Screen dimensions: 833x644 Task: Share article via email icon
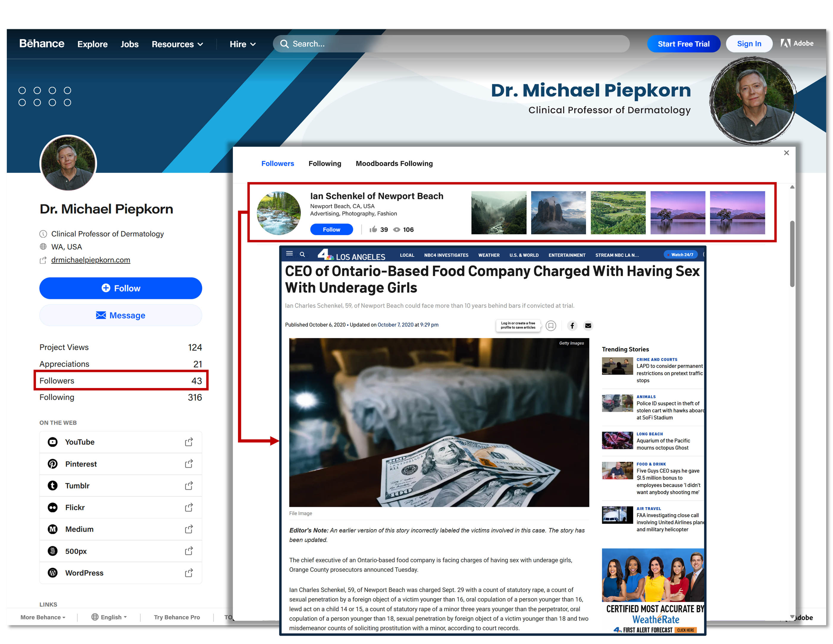point(588,326)
